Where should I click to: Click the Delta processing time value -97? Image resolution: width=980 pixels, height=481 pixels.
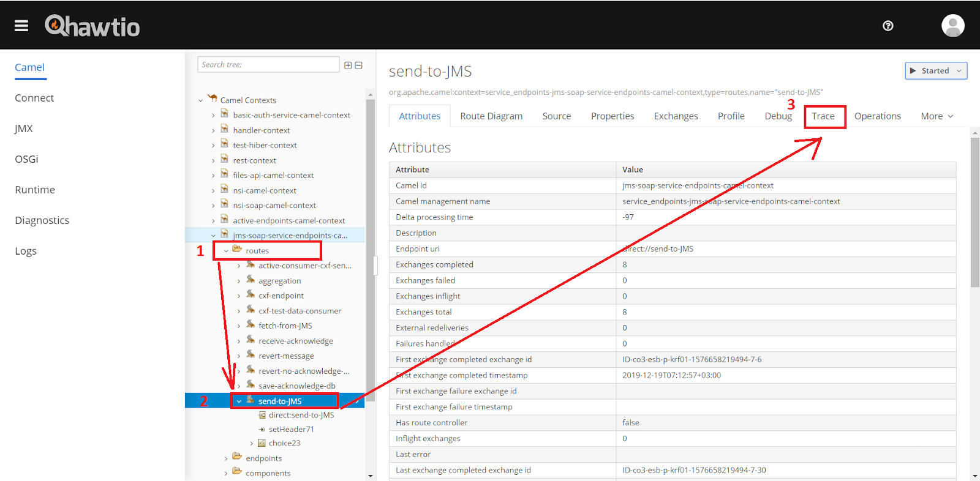coord(628,217)
